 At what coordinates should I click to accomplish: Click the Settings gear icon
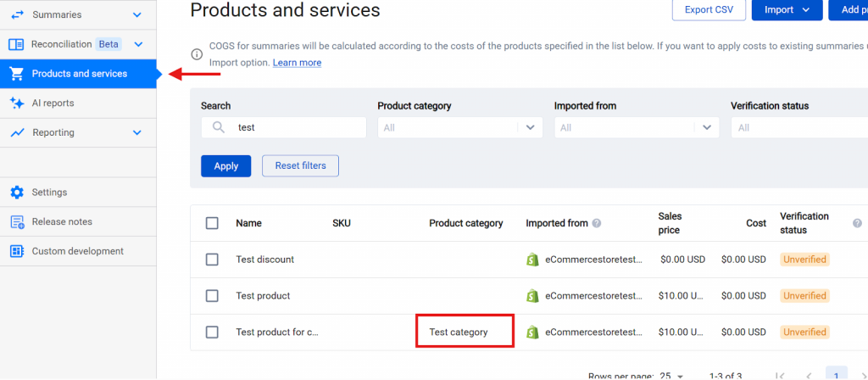17,193
